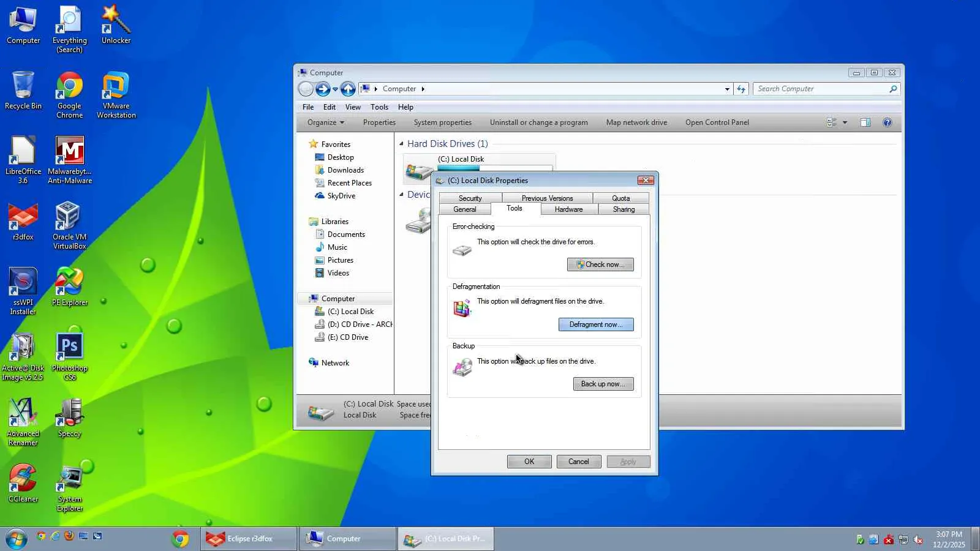The width and height of the screenshot is (980, 551).
Task: Click Map network drive
Action: point(636,122)
